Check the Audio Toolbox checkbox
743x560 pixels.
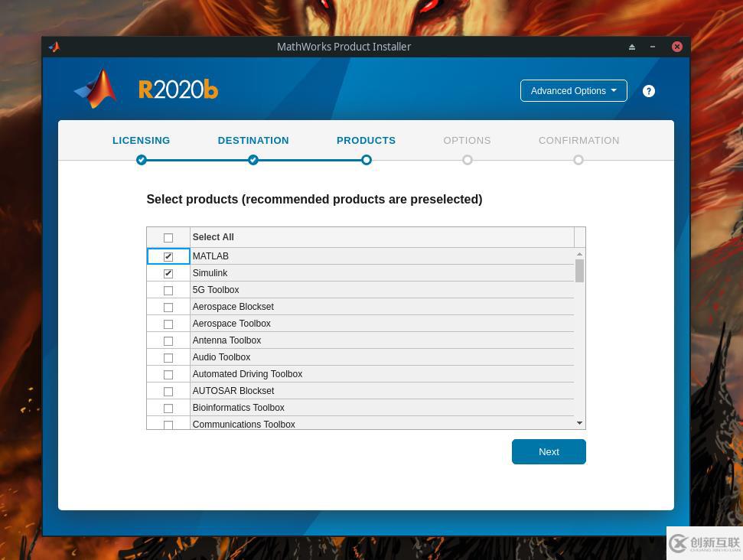pyautogui.click(x=168, y=358)
